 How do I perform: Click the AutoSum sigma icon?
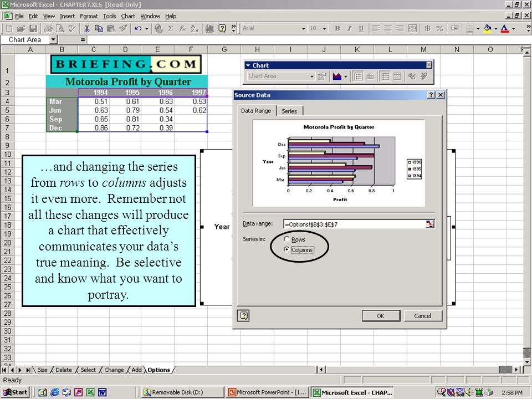pos(171,28)
